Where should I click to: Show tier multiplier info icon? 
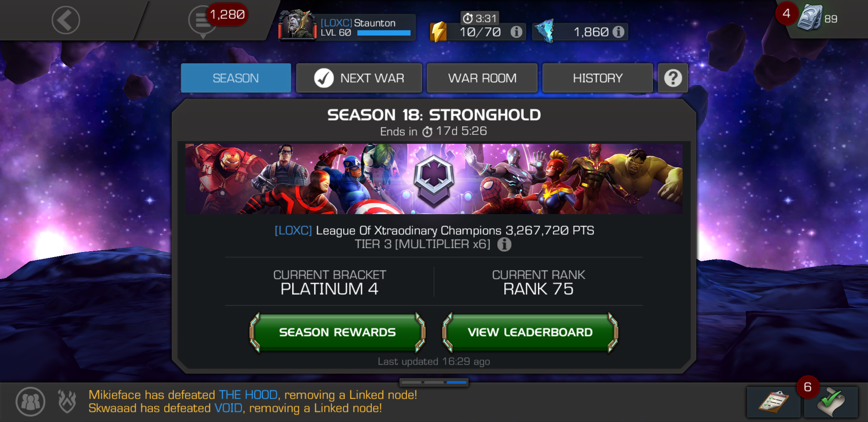click(x=504, y=245)
